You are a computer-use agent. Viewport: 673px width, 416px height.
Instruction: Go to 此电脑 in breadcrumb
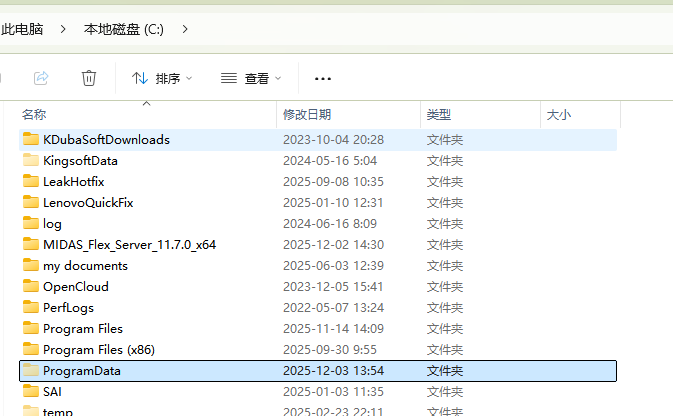[22, 30]
